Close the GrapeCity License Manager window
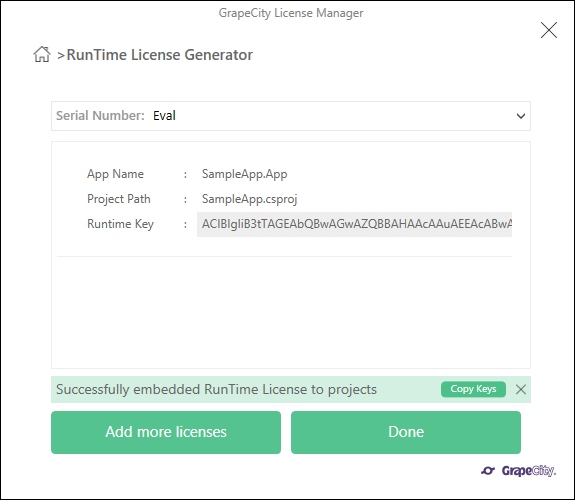This screenshot has height=500, width=575. click(x=549, y=30)
